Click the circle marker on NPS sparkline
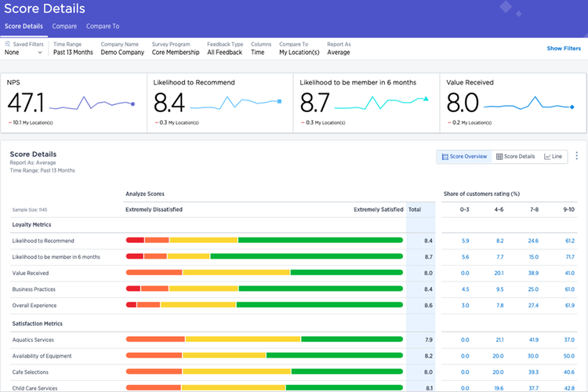Viewport: 588px width, 392px height. pos(132,103)
